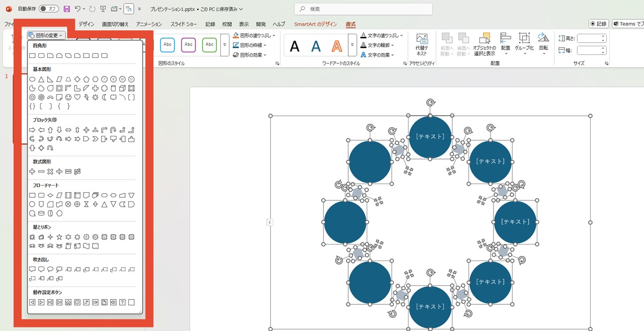644x331 pixels.
Task: Click the 検索 search box
Action: pos(363,9)
